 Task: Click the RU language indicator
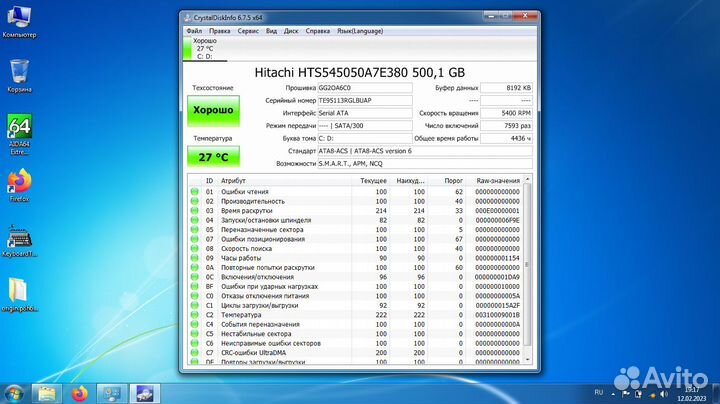click(x=598, y=393)
